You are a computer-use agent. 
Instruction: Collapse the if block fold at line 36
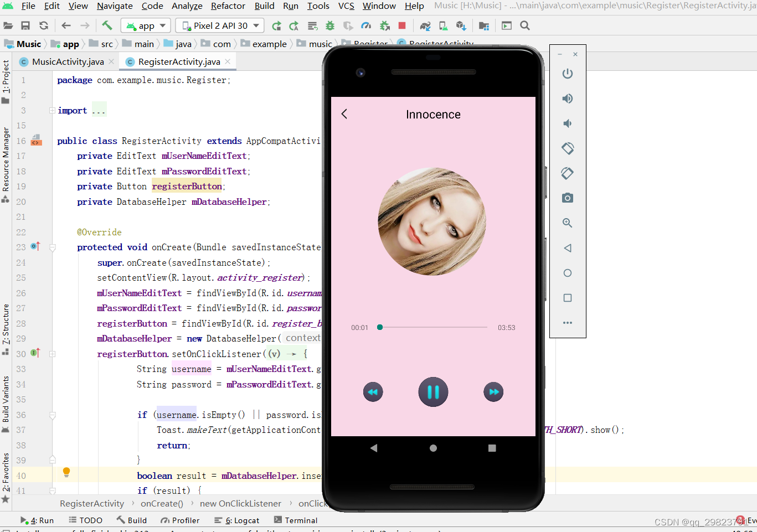(53, 415)
